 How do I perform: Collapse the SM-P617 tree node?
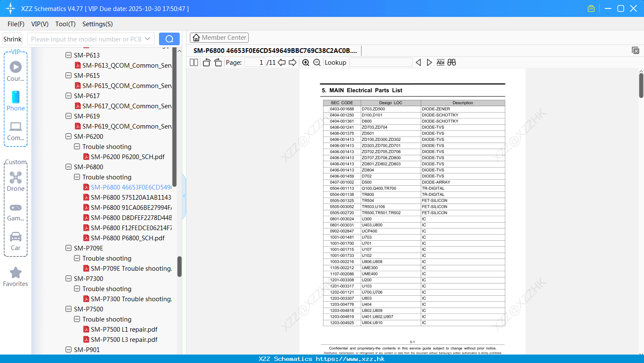(69, 96)
